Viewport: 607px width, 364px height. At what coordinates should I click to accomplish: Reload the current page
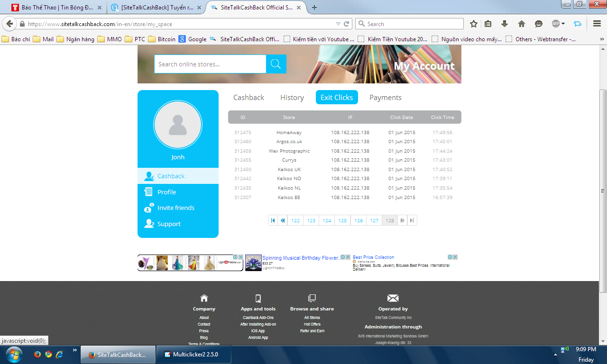(347, 24)
